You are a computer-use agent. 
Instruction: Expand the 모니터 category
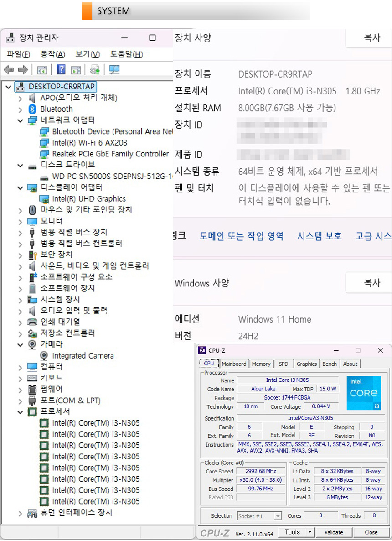pos(20,221)
